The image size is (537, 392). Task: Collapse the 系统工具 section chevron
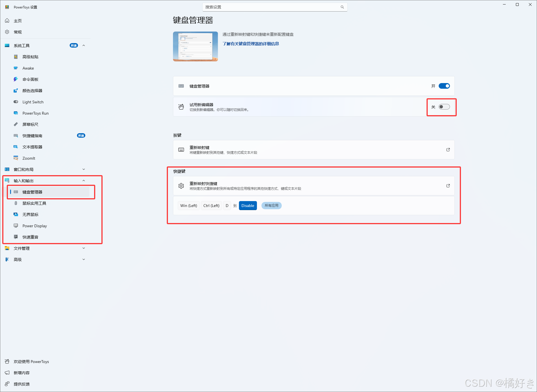point(84,45)
